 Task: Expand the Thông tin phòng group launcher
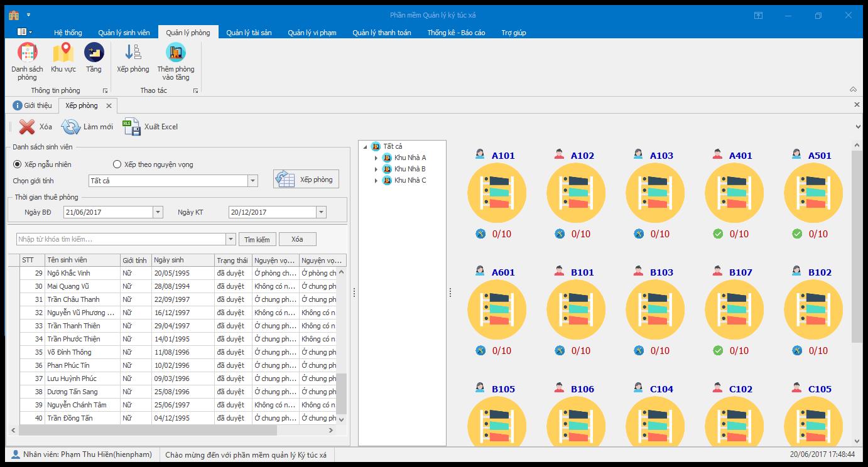[106, 91]
